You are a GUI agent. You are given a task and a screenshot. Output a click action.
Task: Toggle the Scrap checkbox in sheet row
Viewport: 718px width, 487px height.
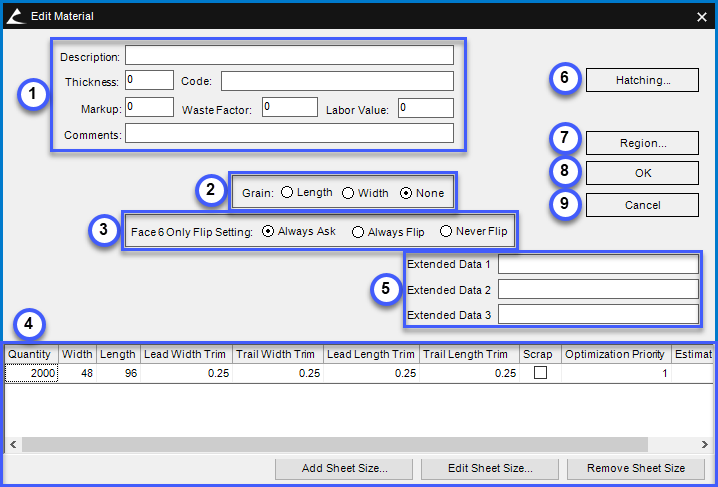click(x=540, y=373)
